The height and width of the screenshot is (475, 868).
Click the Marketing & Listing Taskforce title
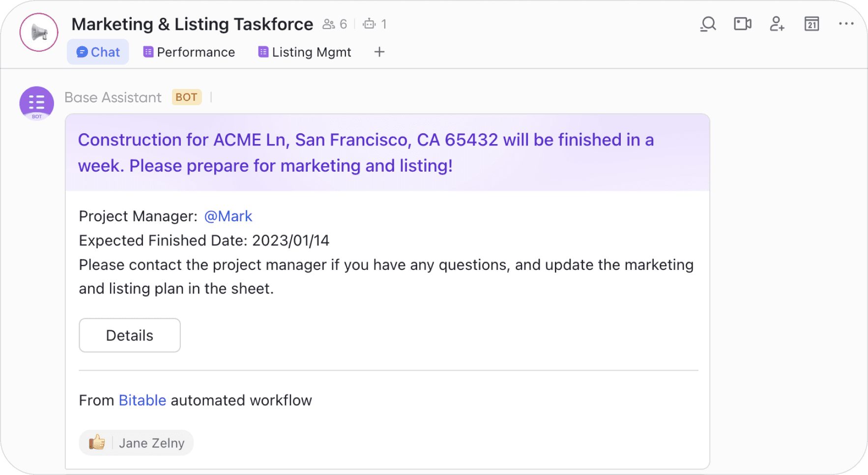point(192,24)
